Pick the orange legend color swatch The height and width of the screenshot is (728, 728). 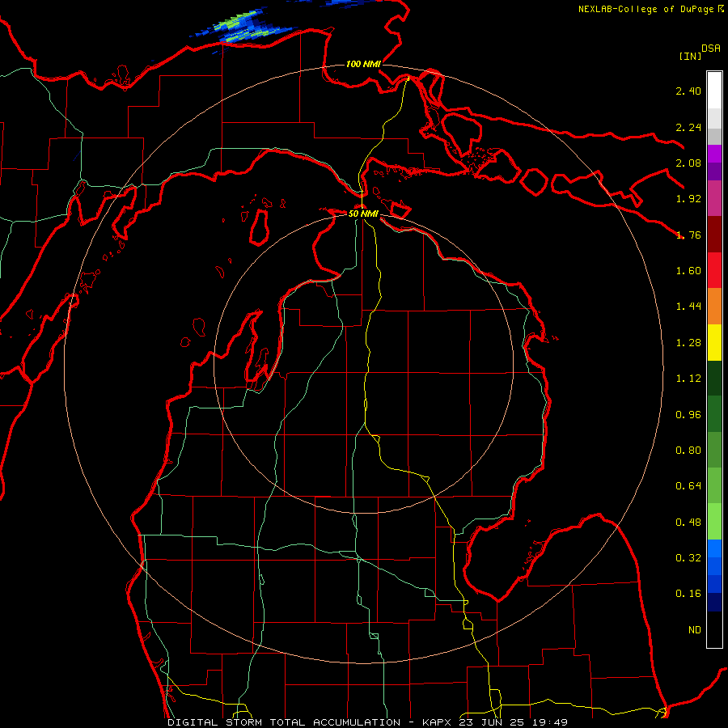click(x=714, y=307)
